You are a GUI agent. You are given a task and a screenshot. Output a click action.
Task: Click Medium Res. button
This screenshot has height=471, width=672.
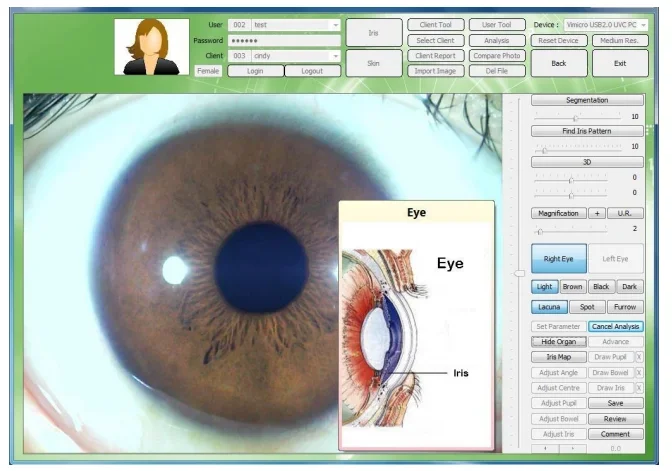(620, 40)
